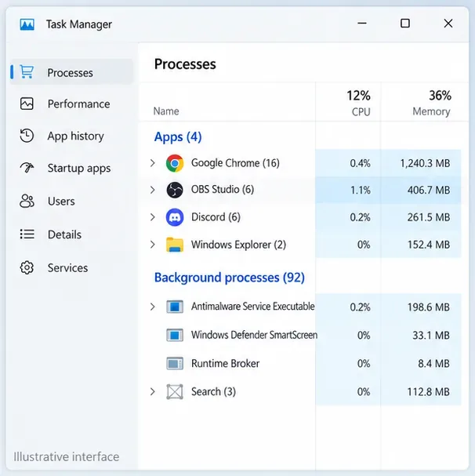Sort by the Name column header
This screenshot has height=476, width=475.
pos(166,111)
